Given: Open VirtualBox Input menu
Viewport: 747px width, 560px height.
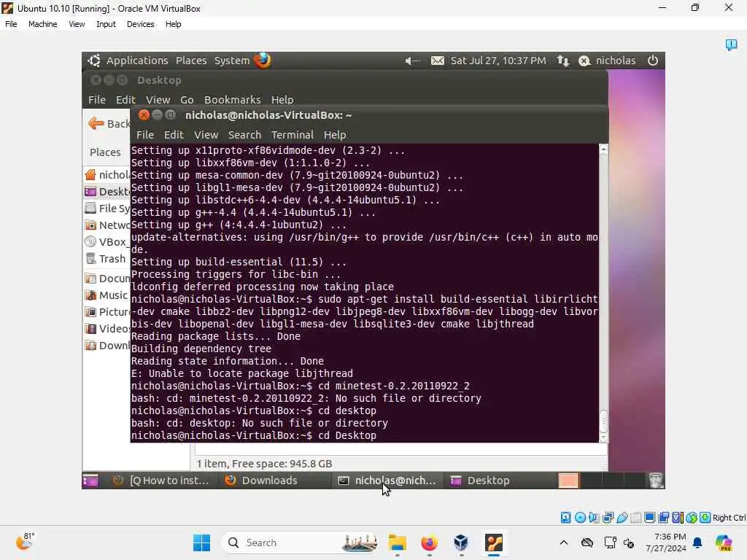Looking at the screenshot, I should [106, 24].
